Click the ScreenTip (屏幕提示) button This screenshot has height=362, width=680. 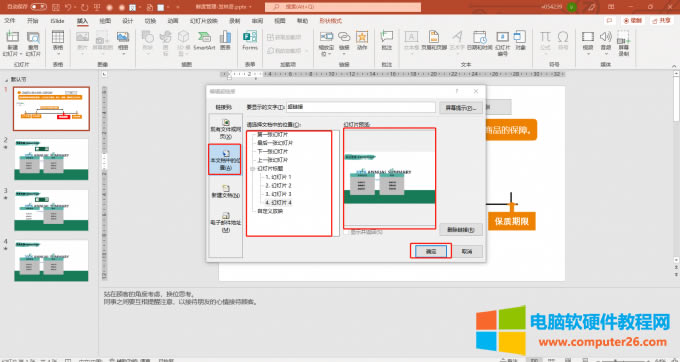tap(461, 108)
